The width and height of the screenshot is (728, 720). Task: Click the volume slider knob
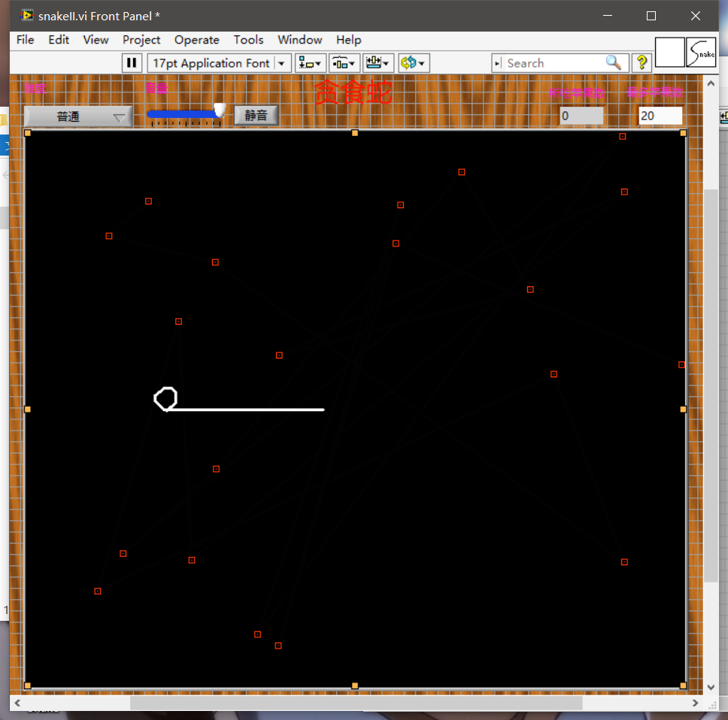coord(220,111)
